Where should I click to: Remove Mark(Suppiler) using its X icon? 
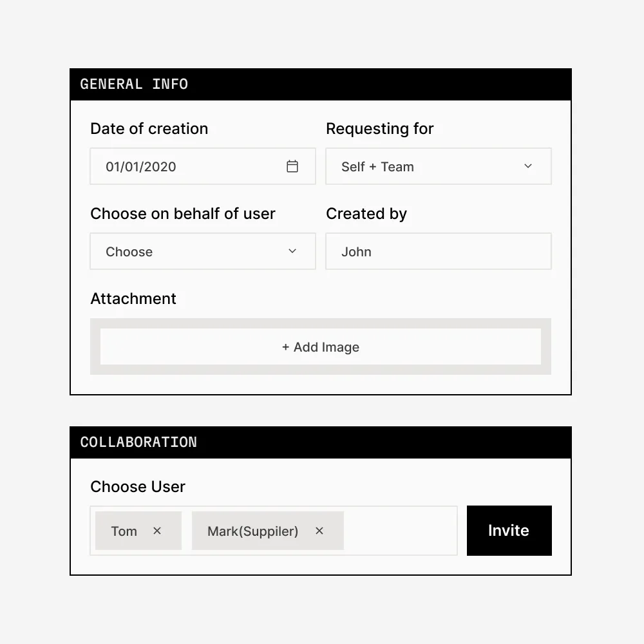319,531
